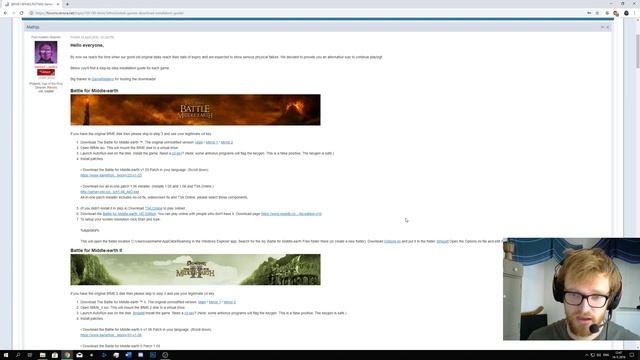The image size is (640, 360).
Task: Click the Mathijs post header name
Action: point(33,27)
